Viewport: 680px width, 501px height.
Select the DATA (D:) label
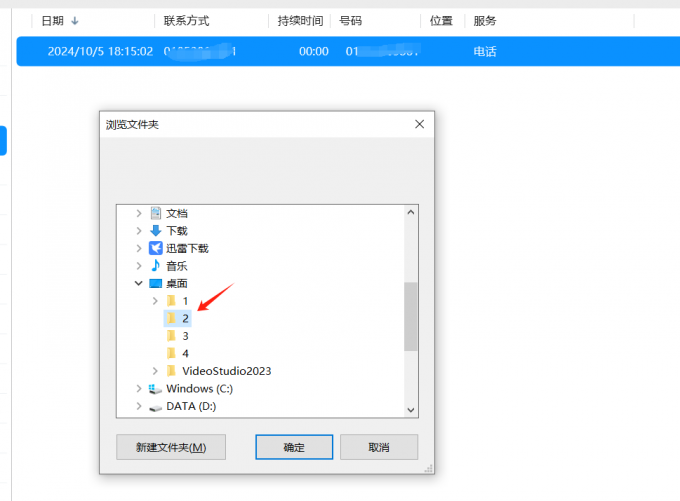[191, 406]
